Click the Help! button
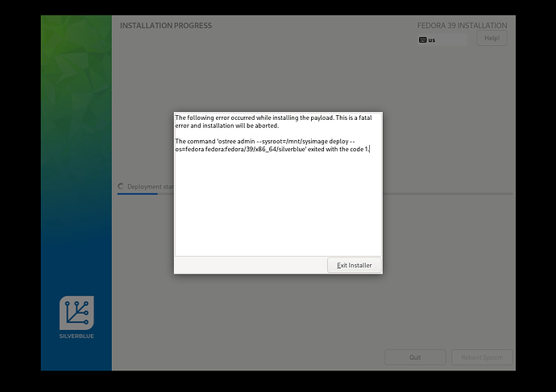 [x=492, y=38]
